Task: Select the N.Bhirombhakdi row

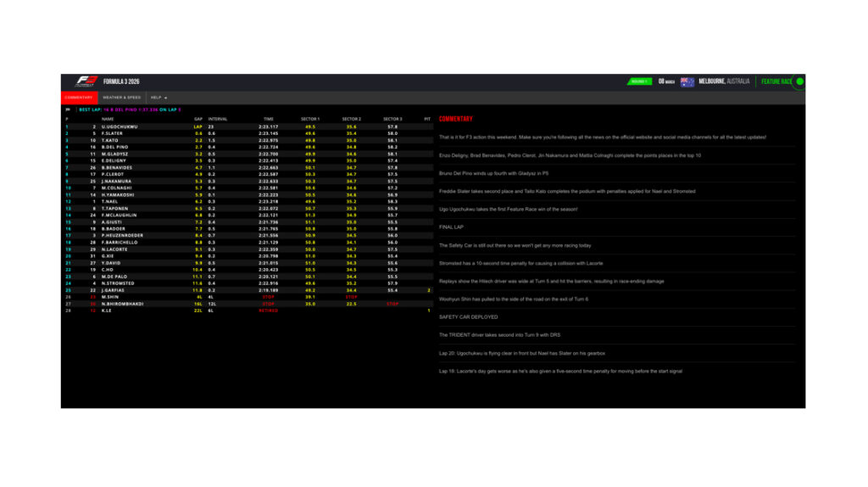Action: 248,305
